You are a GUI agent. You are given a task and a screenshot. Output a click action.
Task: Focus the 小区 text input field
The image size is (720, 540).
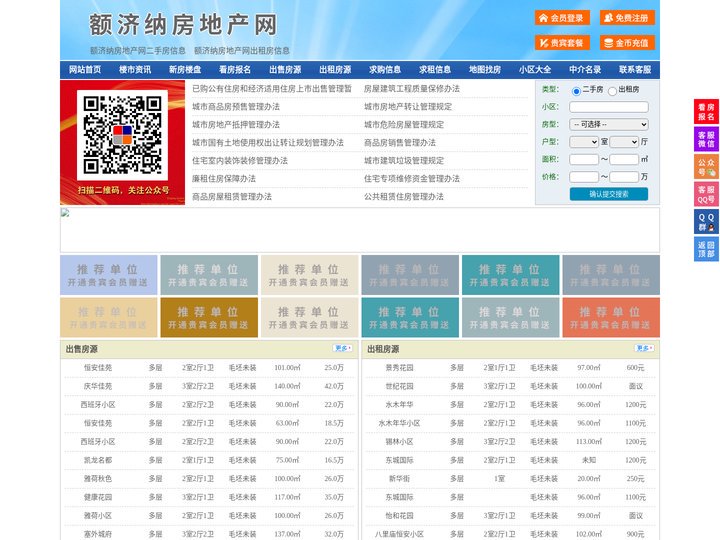pos(609,107)
